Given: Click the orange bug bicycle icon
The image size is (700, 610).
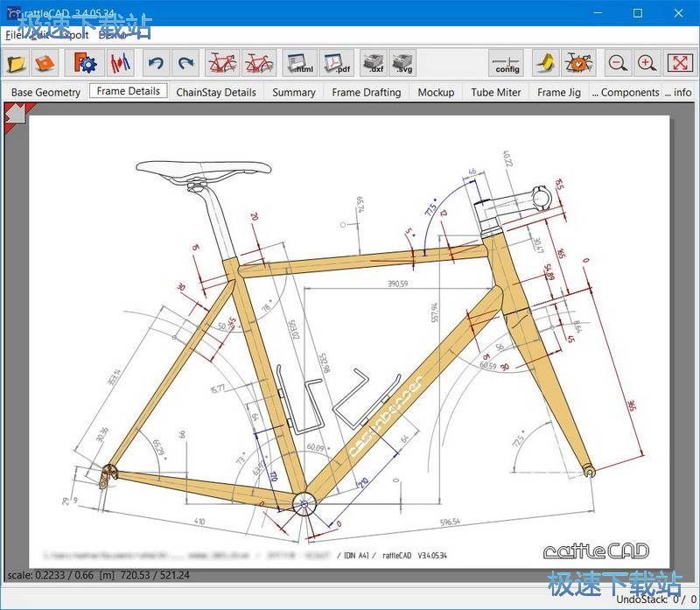Looking at the screenshot, I should point(578,63).
